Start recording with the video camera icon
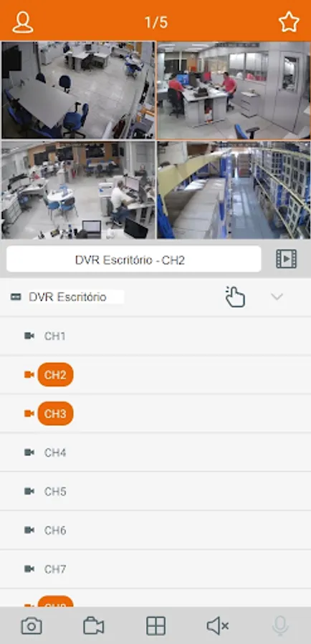This screenshot has height=644, width=311. pos(94,626)
